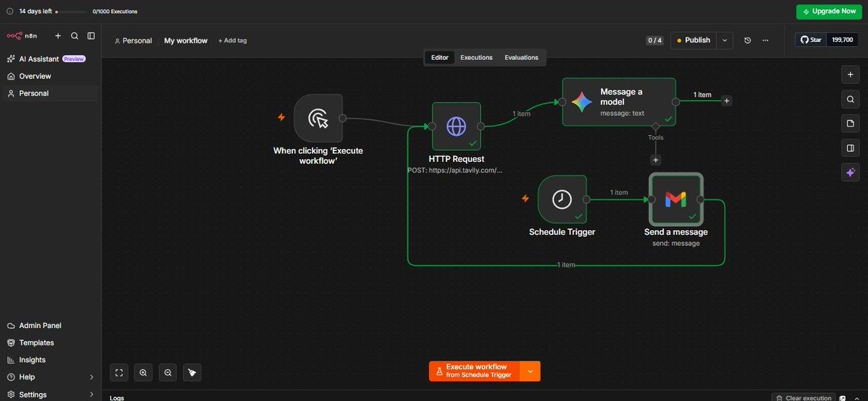Toggle the focus panel icon in the right toolbar
868x401 pixels.
[x=851, y=148]
